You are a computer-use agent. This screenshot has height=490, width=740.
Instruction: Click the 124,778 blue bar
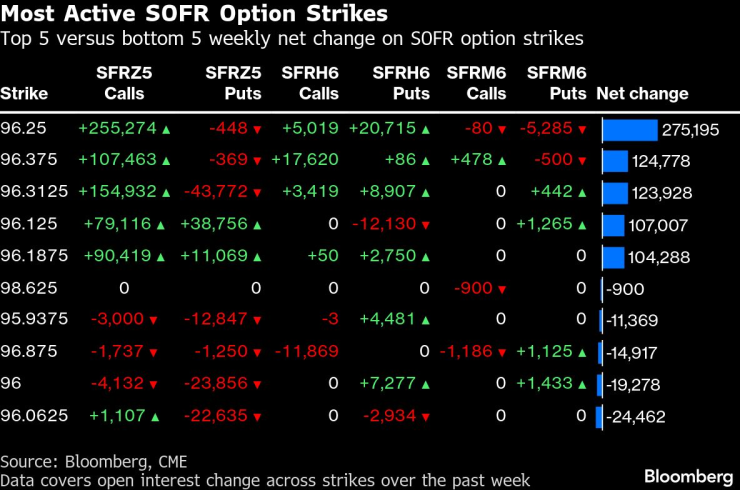[615, 162]
